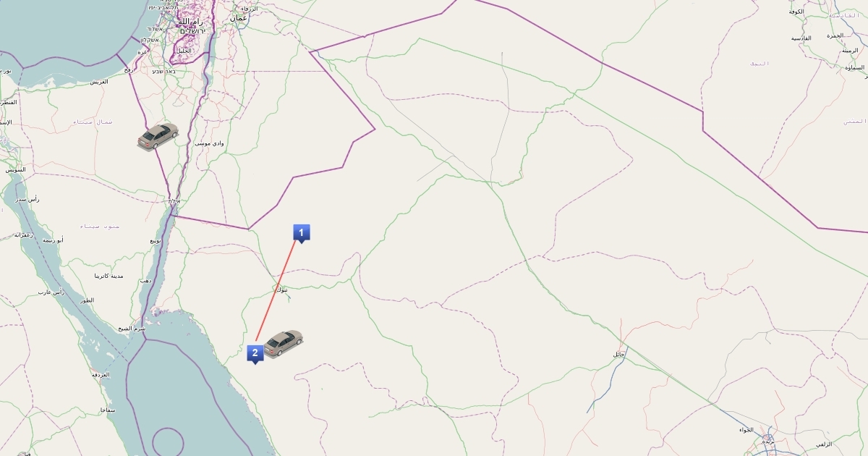This screenshot has width=868, height=456.
Task: Select the السويس city label
Action: pos(15,169)
